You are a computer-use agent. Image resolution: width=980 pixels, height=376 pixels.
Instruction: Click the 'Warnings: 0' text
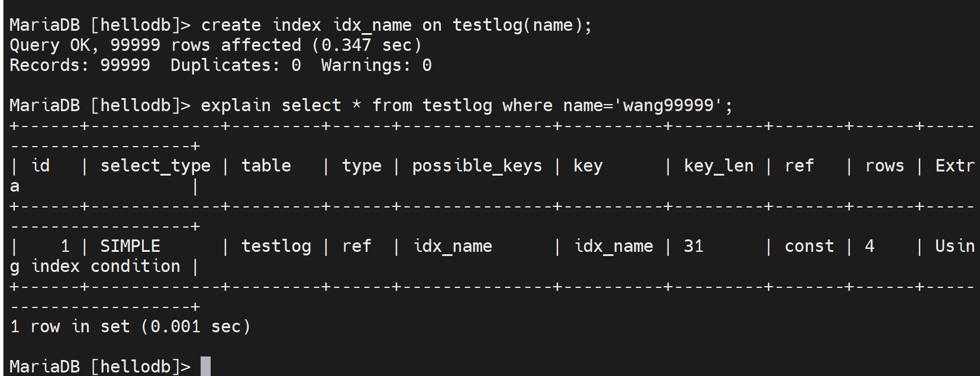(x=376, y=65)
